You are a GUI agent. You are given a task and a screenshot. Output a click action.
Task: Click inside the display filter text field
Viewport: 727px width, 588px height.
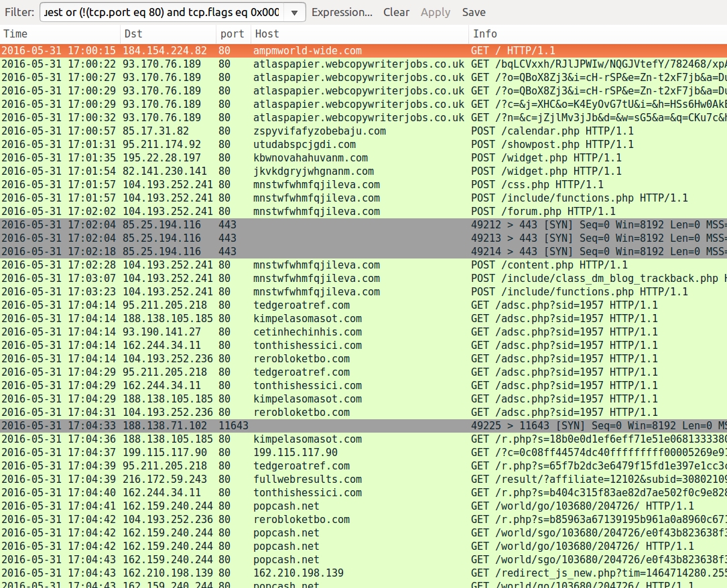coord(161,12)
